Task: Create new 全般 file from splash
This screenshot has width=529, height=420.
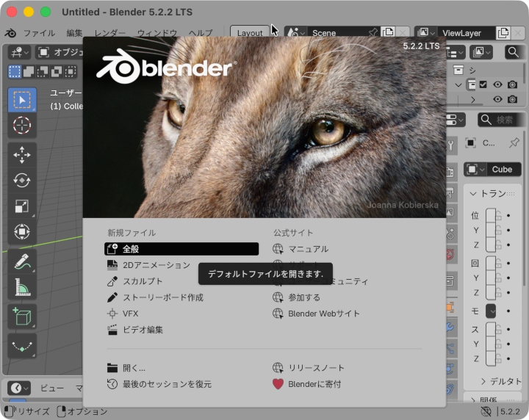Action: click(181, 249)
